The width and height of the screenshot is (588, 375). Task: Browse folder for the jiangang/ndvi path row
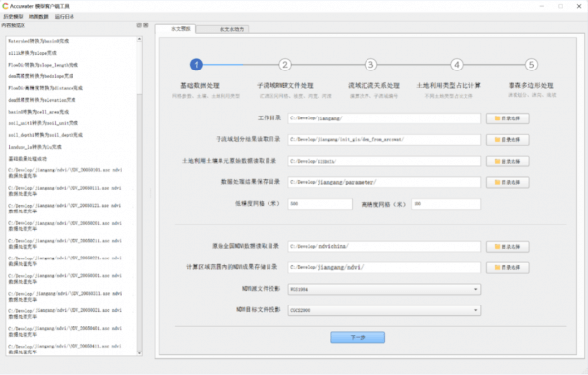(x=508, y=268)
